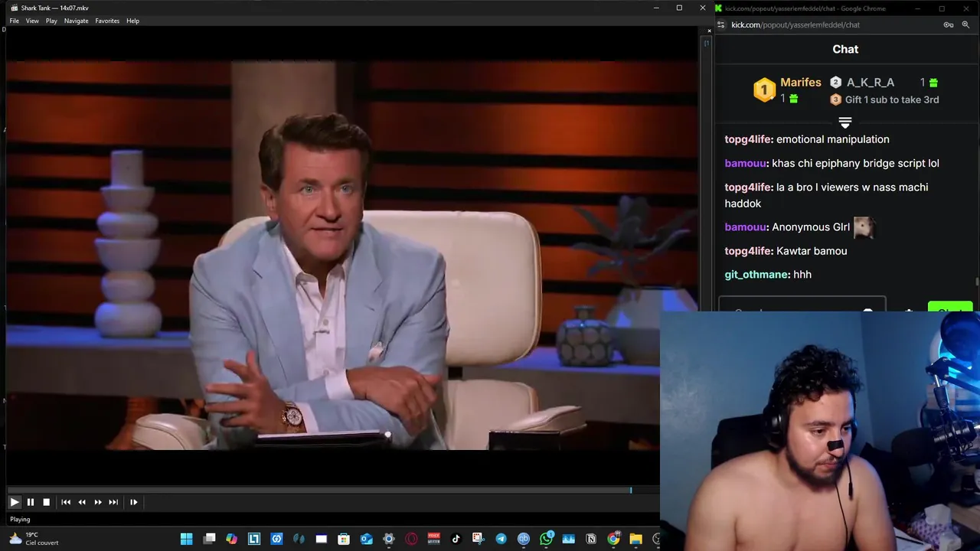Open Microsoft Store from the taskbar
Viewport: 980px width, 551px height.
(344, 539)
